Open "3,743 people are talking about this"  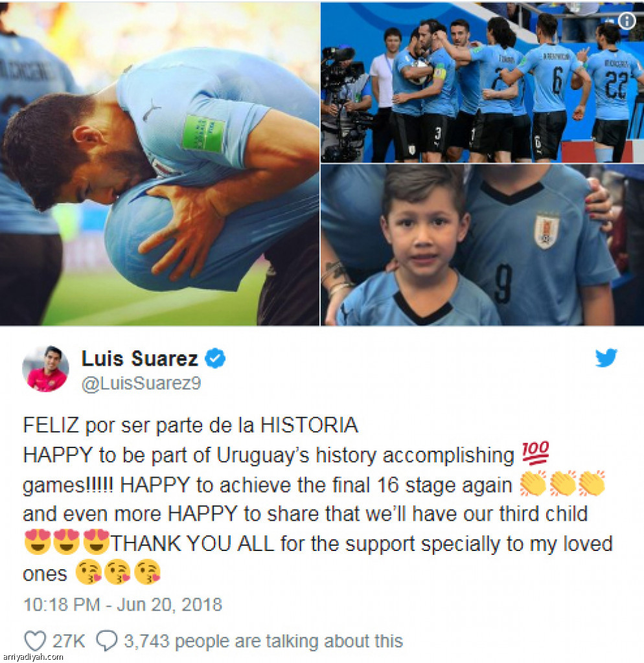(x=263, y=641)
